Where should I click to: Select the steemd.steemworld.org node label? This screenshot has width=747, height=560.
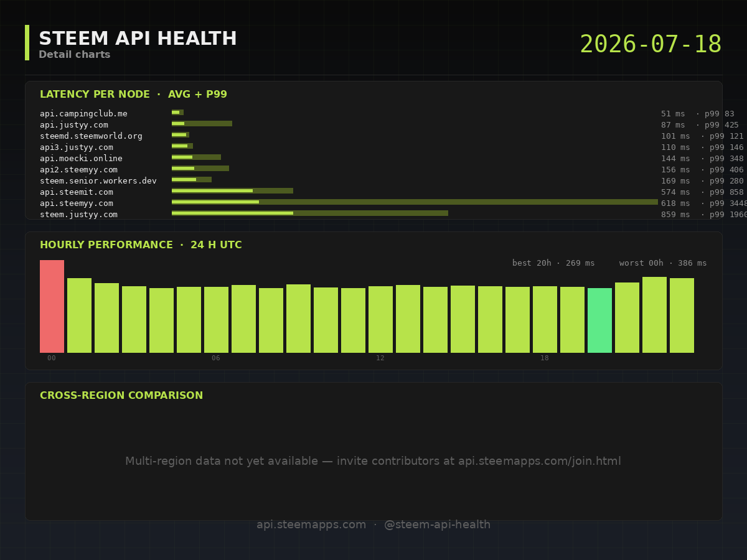[x=91, y=136]
